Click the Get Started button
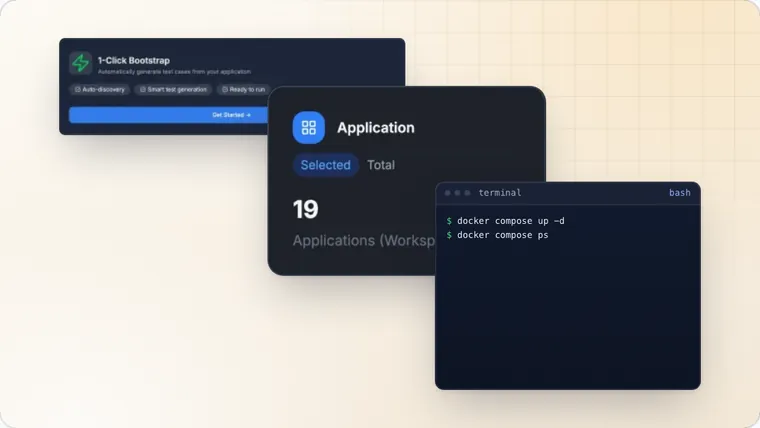The height and width of the screenshot is (428, 760). pyautogui.click(x=168, y=115)
